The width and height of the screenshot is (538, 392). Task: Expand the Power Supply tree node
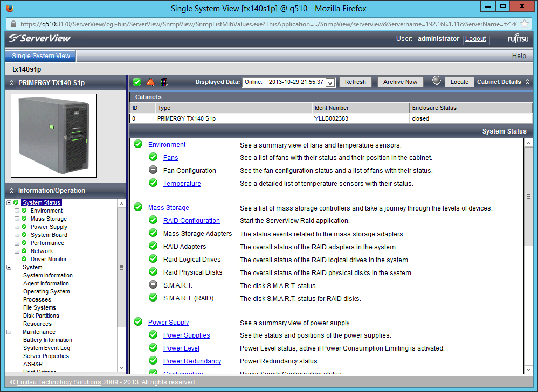[x=17, y=227]
